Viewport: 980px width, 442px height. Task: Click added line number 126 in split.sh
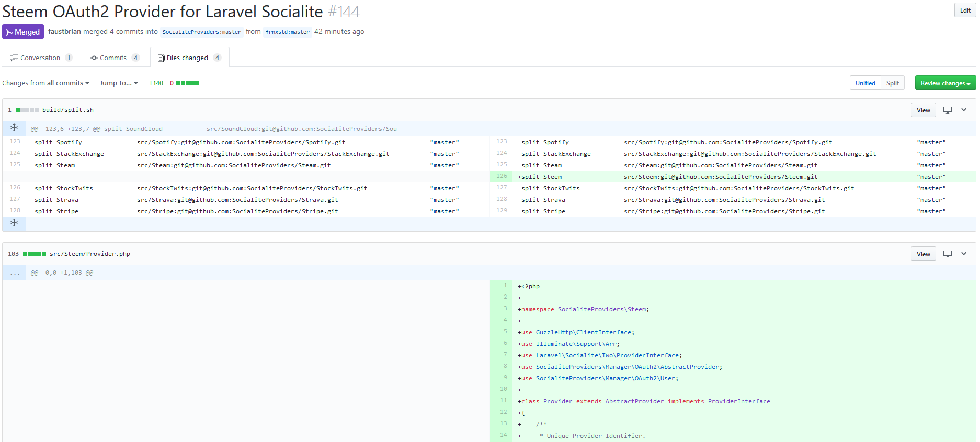tap(502, 176)
